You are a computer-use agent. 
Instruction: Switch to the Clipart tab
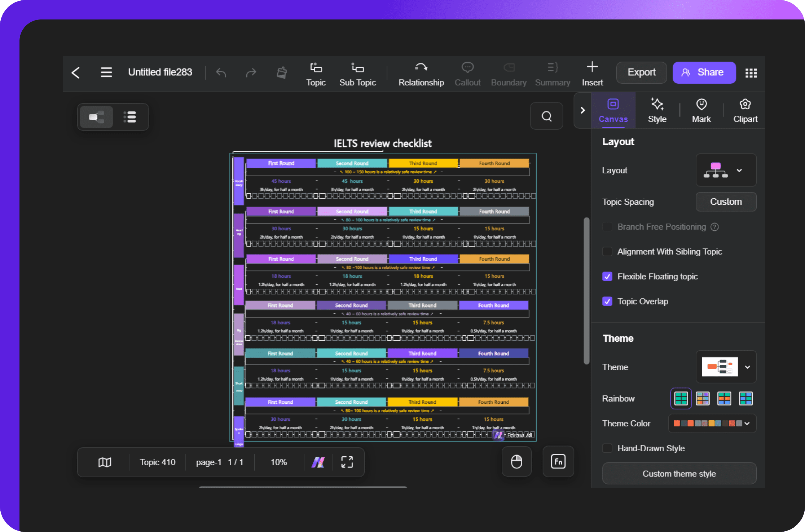click(x=745, y=111)
